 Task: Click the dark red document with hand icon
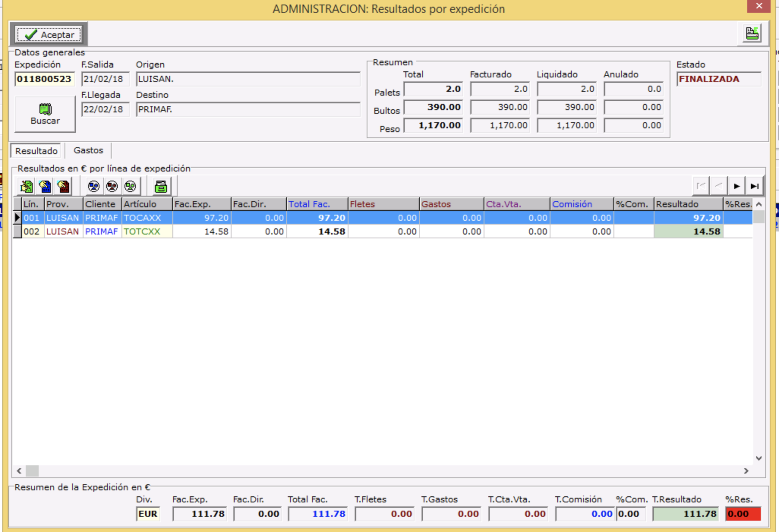tap(63, 186)
